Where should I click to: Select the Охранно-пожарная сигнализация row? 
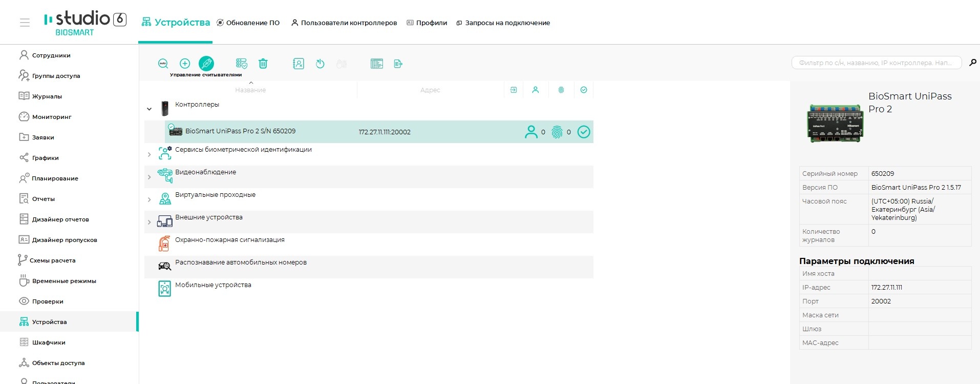[369, 245]
